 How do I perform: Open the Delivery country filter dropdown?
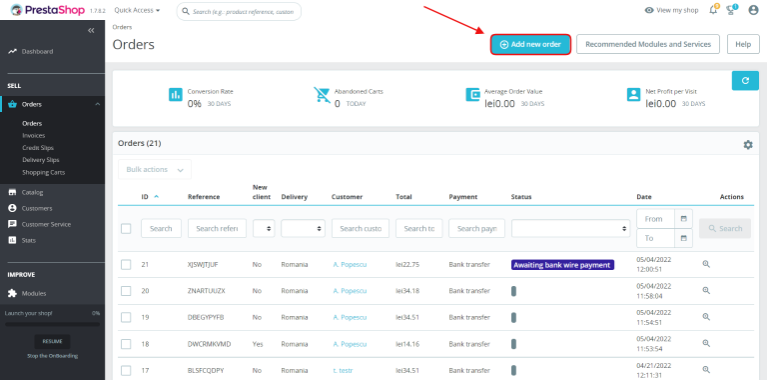tap(303, 228)
